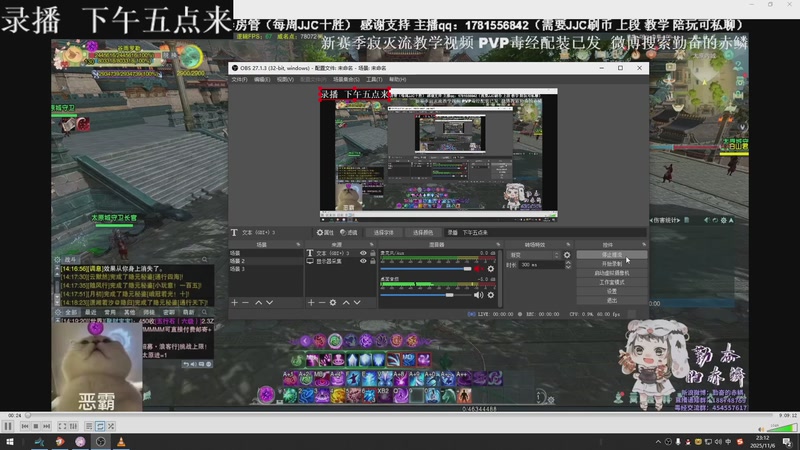Adjust microphone volume slider in mixer
Viewport: 800px width, 450px height.
point(426,269)
